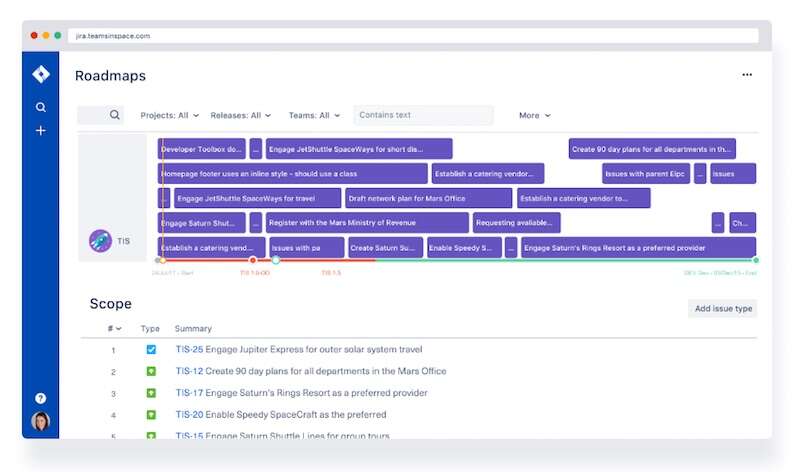Click the light blue timeline marker circle
Viewport: 800px width, 472px height.
click(x=276, y=260)
